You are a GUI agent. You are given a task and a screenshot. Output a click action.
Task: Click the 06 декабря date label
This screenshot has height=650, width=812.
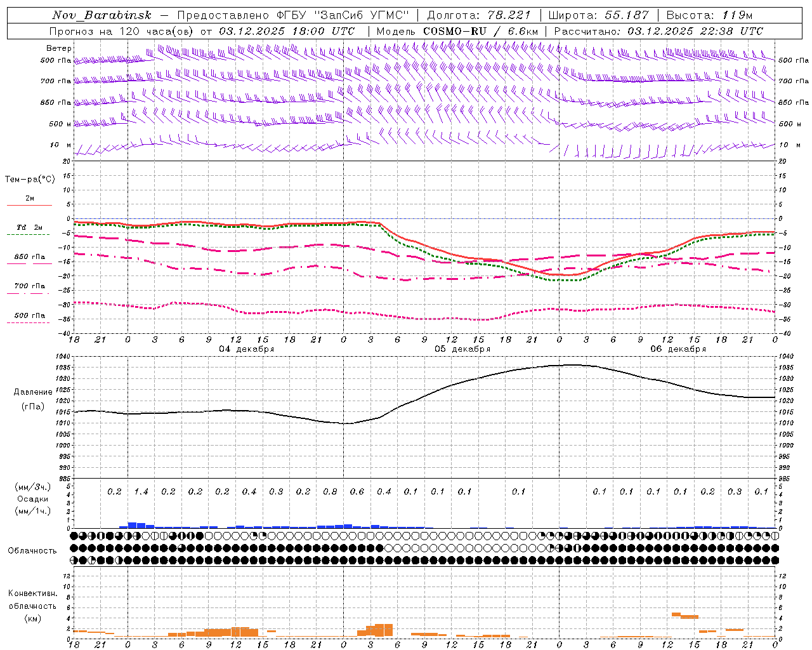click(678, 349)
